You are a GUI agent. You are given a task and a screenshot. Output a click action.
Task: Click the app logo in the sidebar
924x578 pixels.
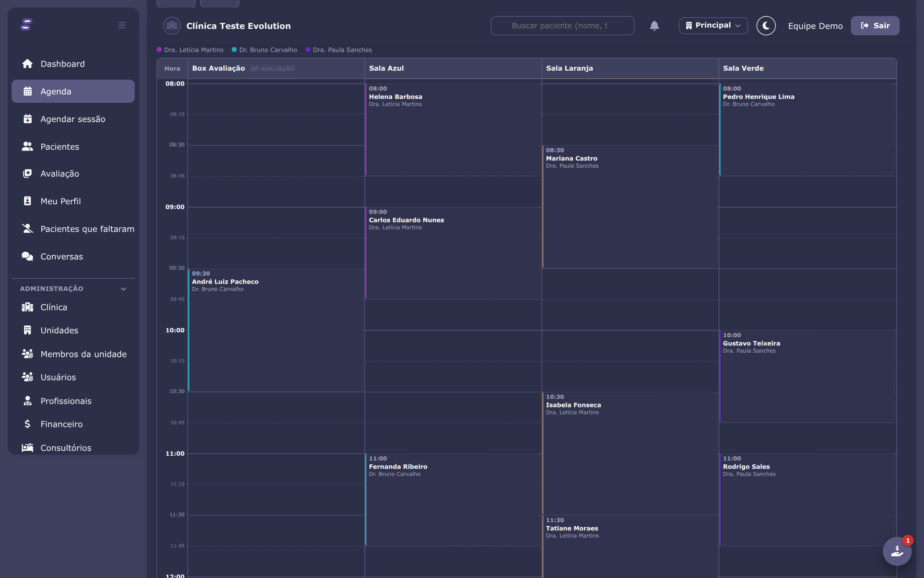(26, 25)
